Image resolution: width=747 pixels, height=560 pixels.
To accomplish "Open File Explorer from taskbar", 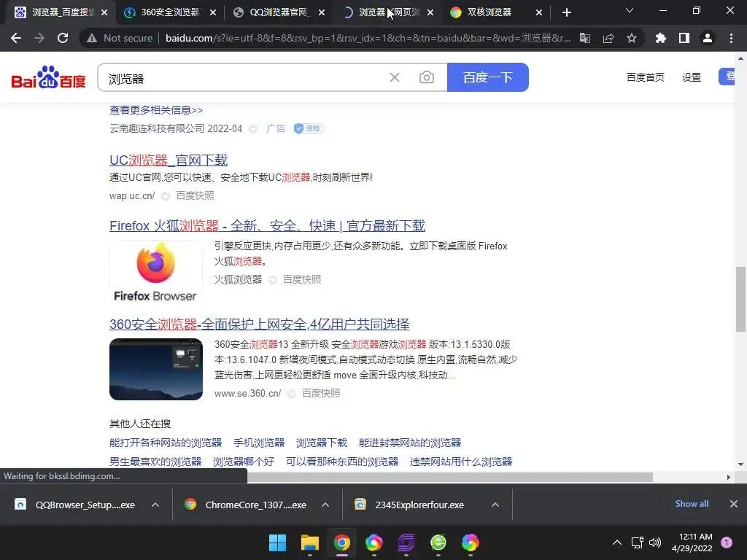I will (x=309, y=542).
